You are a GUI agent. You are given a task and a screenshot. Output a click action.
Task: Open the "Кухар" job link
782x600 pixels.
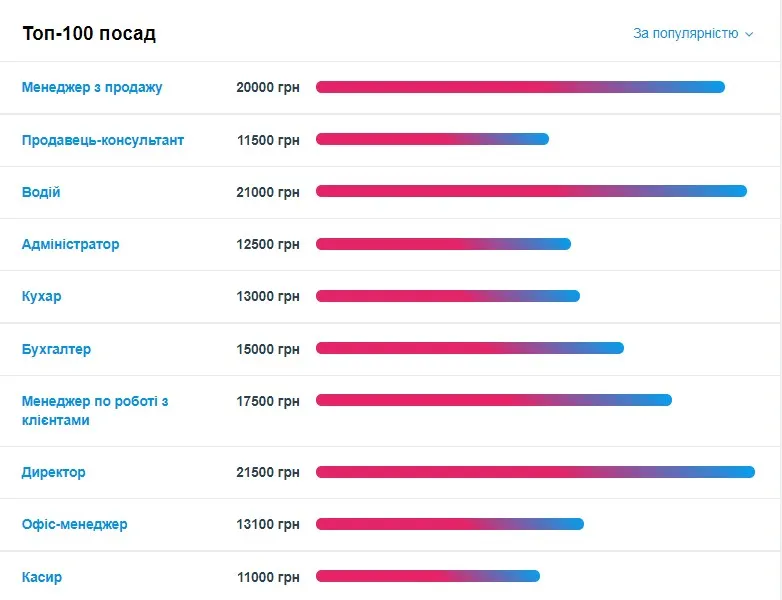click(x=42, y=296)
